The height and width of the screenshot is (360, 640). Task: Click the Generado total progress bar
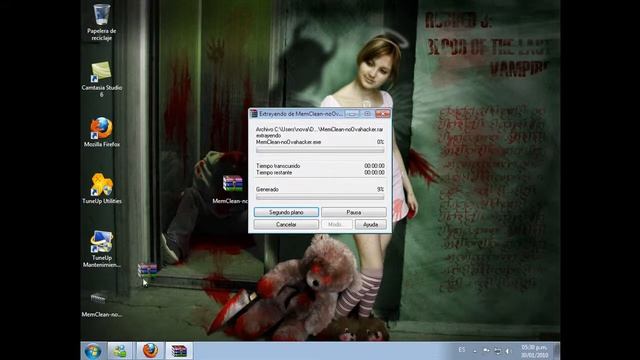pyautogui.click(x=320, y=197)
